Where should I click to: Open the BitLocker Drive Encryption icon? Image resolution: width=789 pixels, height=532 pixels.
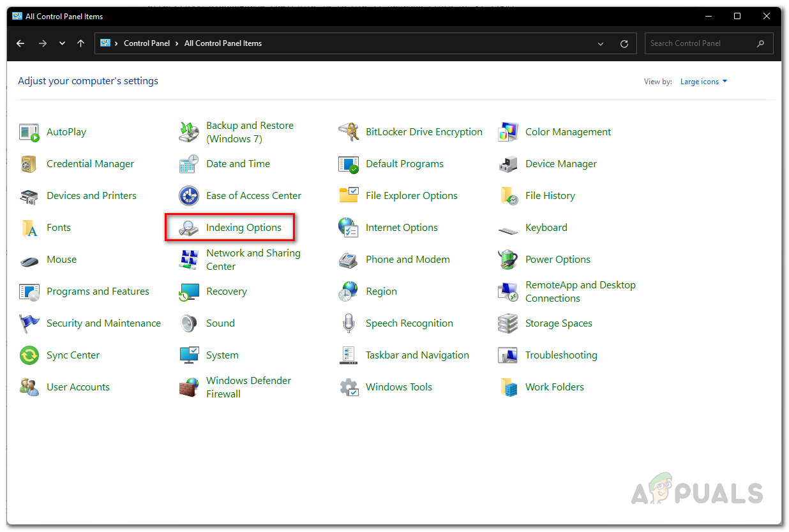pyautogui.click(x=349, y=132)
